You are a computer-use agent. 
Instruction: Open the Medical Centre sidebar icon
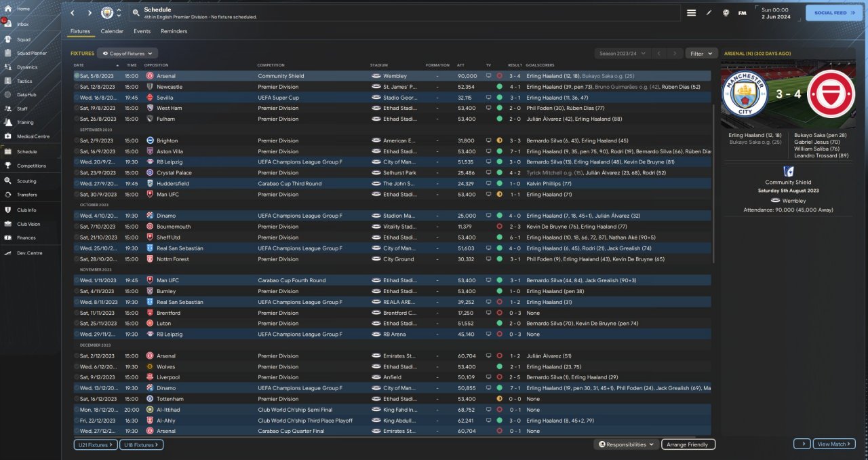[x=8, y=136]
